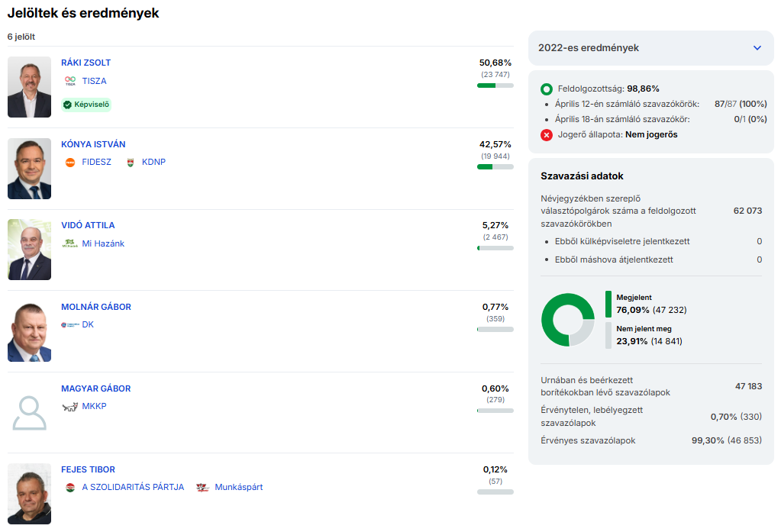Open candidate link Ráki Zsolt
The height and width of the screenshot is (532, 781).
coord(86,63)
